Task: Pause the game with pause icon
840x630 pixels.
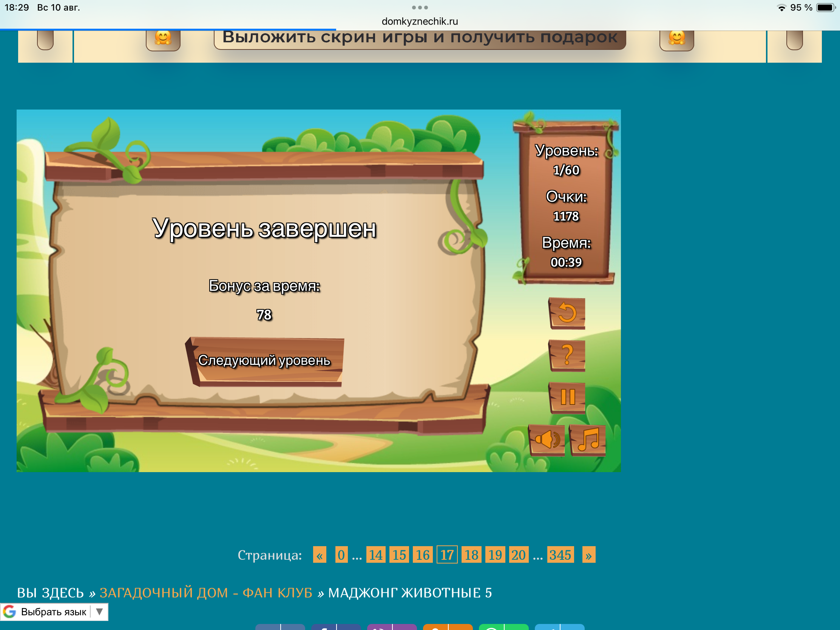Action: click(x=567, y=398)
